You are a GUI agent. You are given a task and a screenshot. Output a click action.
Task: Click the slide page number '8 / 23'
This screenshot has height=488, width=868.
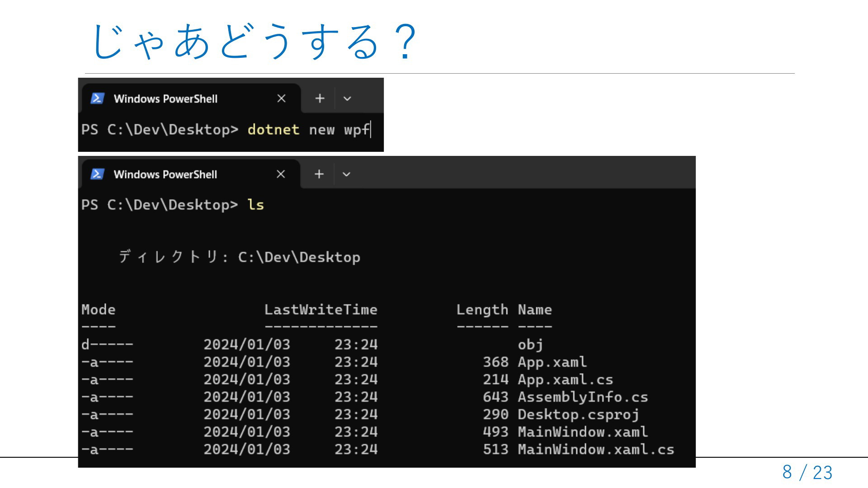[x=807, y=473]
